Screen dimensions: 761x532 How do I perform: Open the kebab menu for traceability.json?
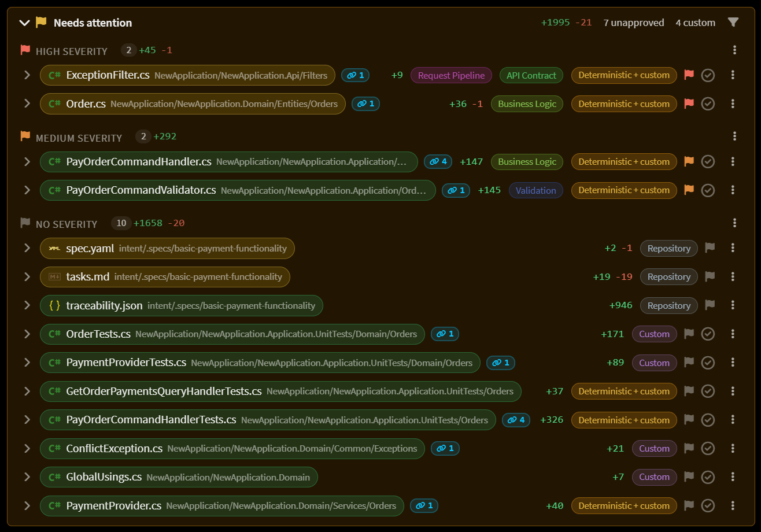coord(733,305)
